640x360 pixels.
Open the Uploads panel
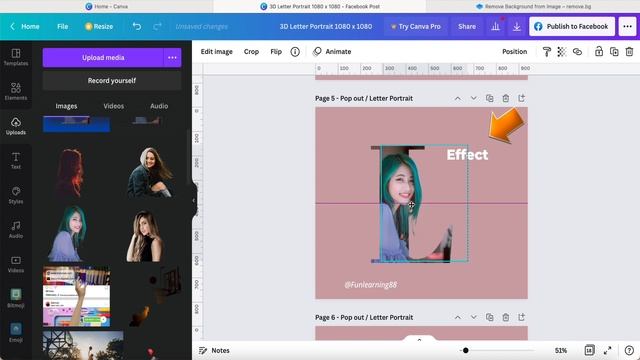pos(16,126)
